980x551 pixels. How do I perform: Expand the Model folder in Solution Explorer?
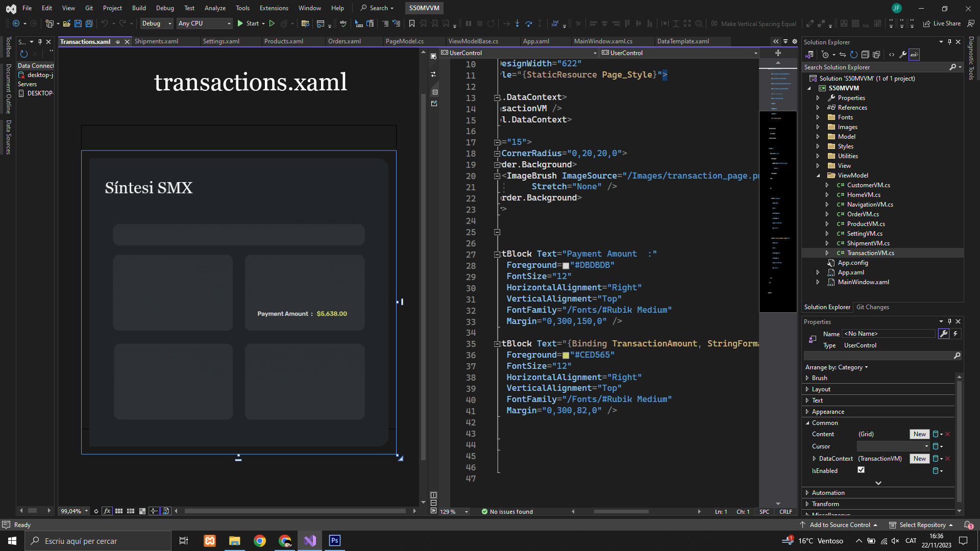[x=818, y=137]
